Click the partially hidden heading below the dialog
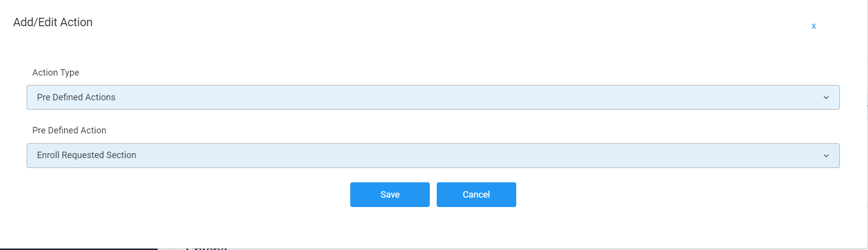The image size is (868, 250). point(207,248)
